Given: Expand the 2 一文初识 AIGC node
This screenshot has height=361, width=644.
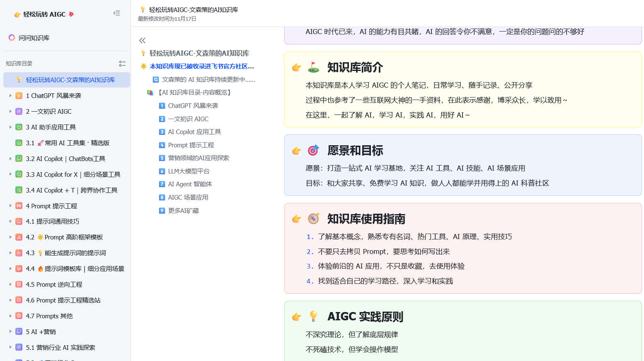Looking at the screenshot, I should pyautogui.click(x=10, y=111).
